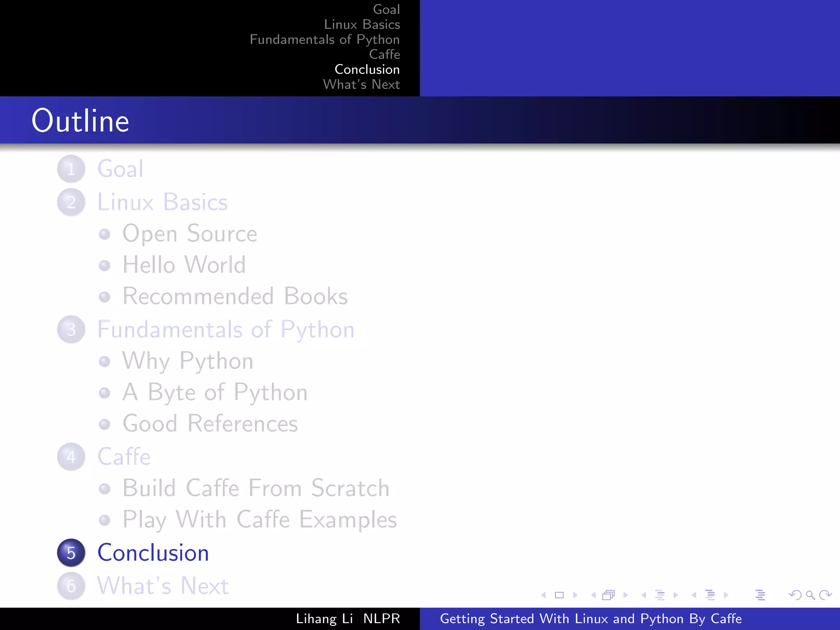The width and height of the screenshot is (840, 630).
Task: Click the numbered ball 3 bullet
Action: point(71,330)
